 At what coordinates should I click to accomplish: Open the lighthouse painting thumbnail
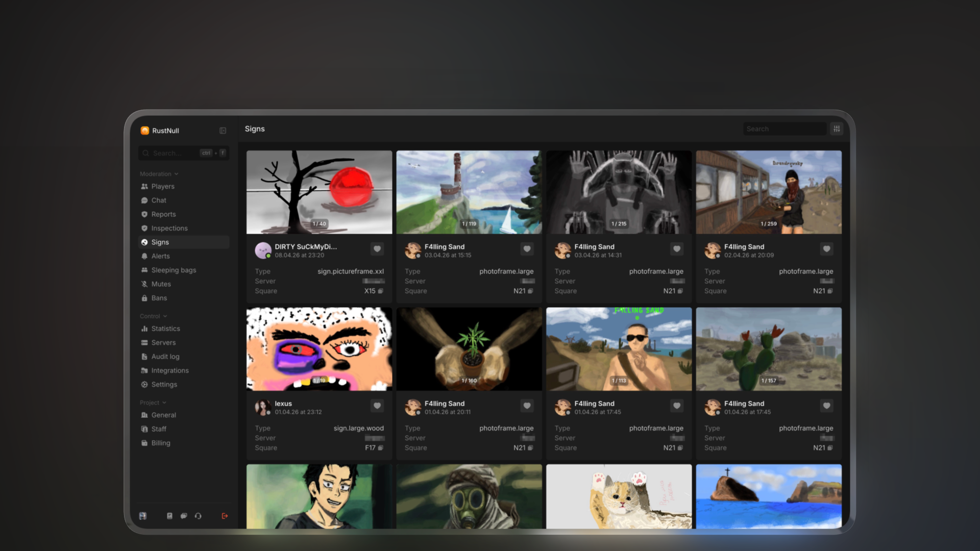coord(469,192)
